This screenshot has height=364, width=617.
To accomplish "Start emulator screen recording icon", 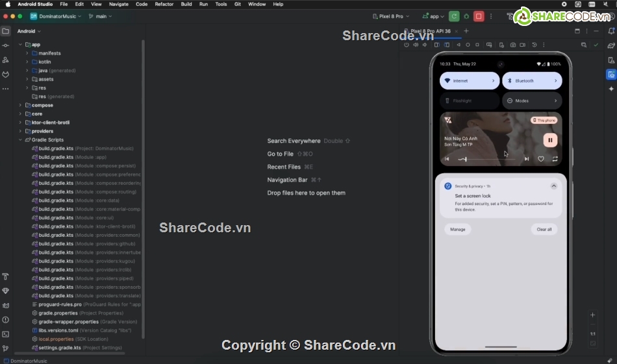I will (x=523, y=45).
